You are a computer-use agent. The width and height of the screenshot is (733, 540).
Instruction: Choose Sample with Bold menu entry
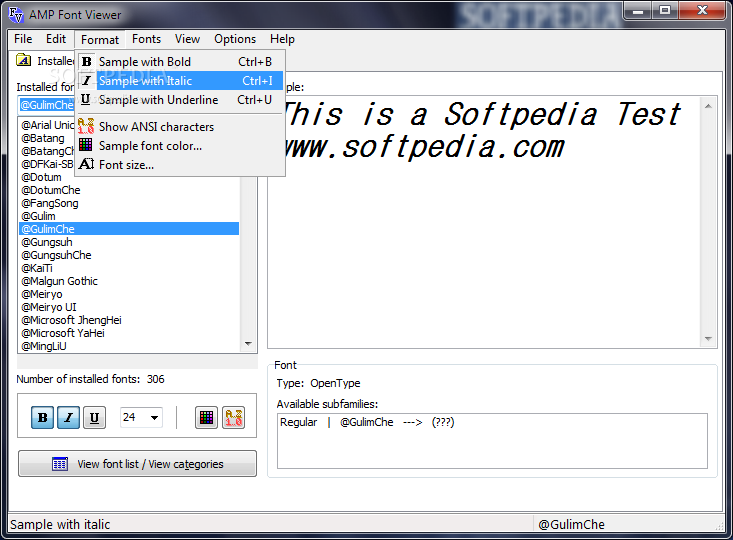point(180,62)
